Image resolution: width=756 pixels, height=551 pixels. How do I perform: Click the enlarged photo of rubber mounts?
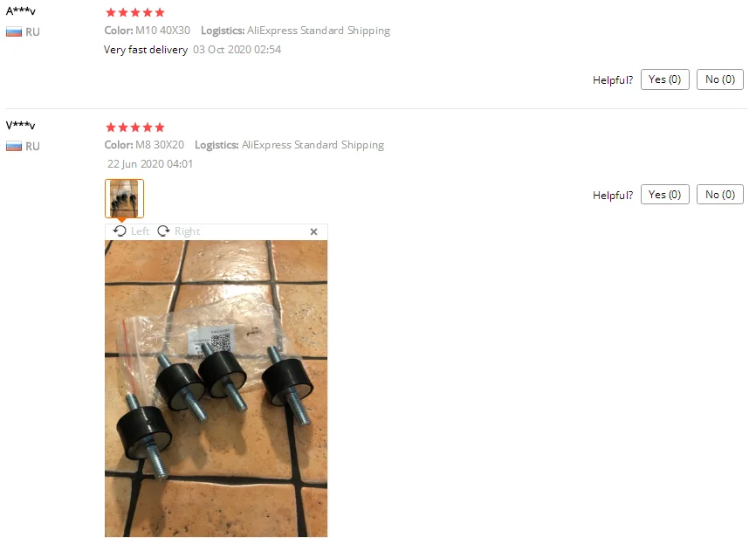pos(216,389)
